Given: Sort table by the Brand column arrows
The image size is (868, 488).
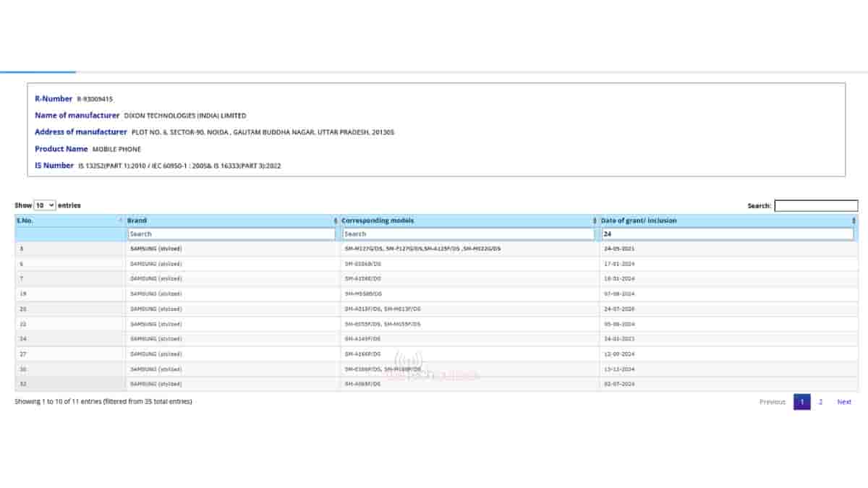Looking at the screenshot, I should (334, 221).
